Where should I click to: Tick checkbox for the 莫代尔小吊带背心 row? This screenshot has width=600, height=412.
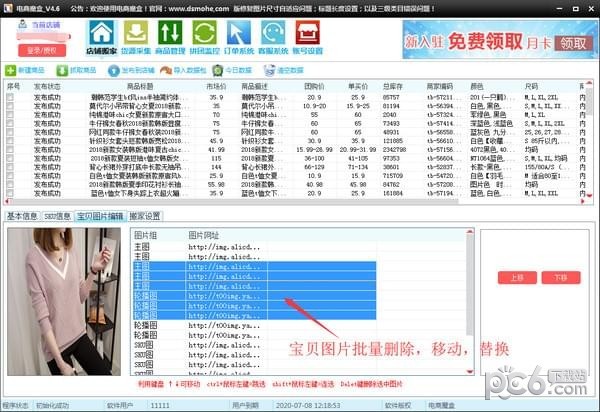point(10,106)
